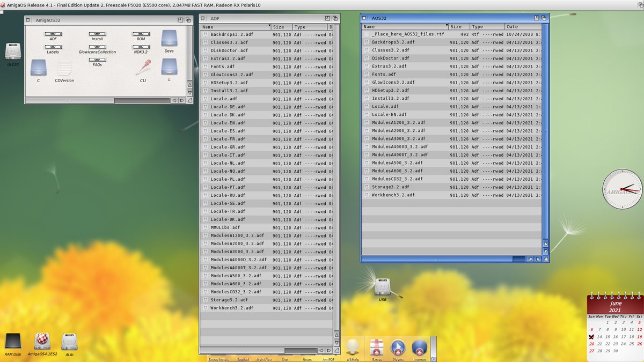Open the Install drawer icon
This screenshot has width=644, height=362.
[97, 34]
